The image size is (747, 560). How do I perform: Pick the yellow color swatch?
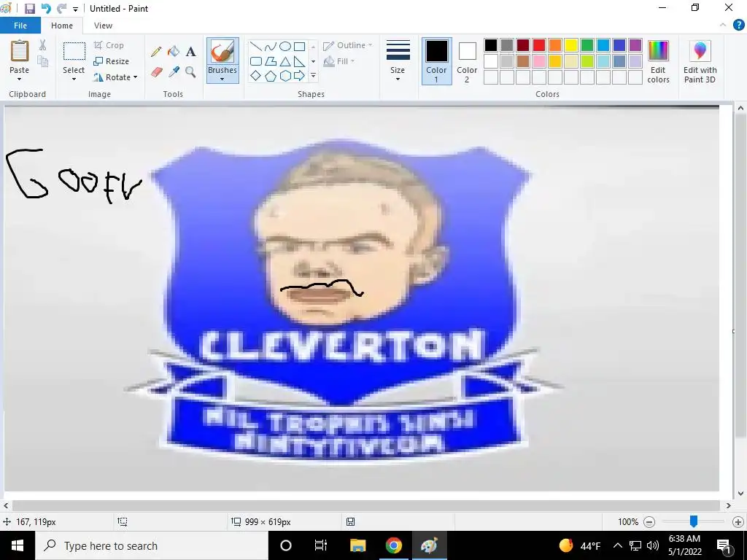tap(571, 45)
